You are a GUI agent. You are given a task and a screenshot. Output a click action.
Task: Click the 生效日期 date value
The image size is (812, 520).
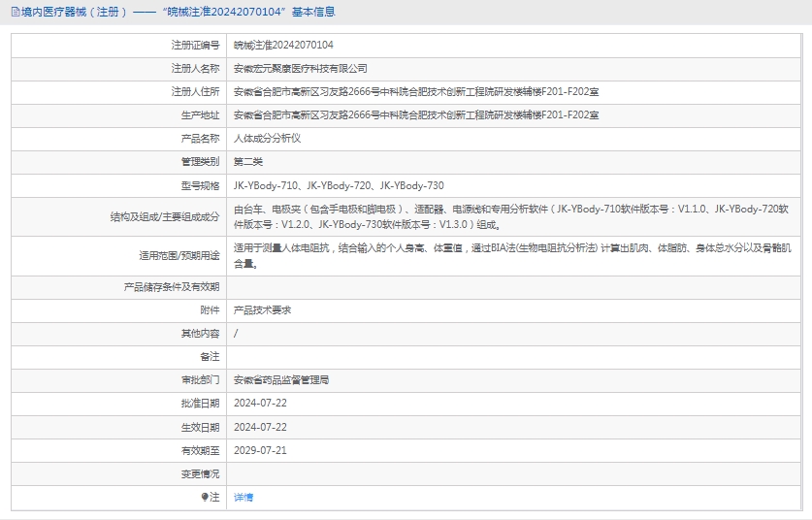pos(260,427)
